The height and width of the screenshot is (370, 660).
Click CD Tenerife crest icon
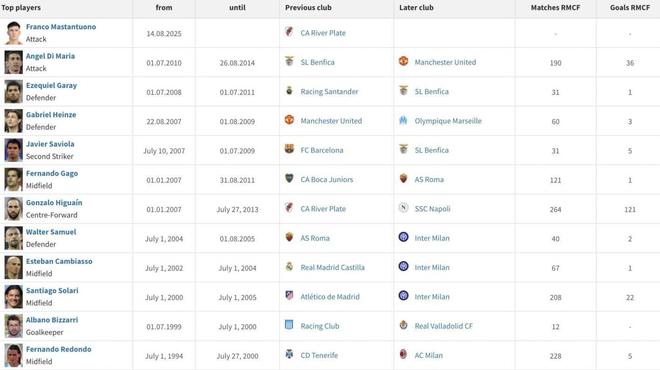[289, 354]
